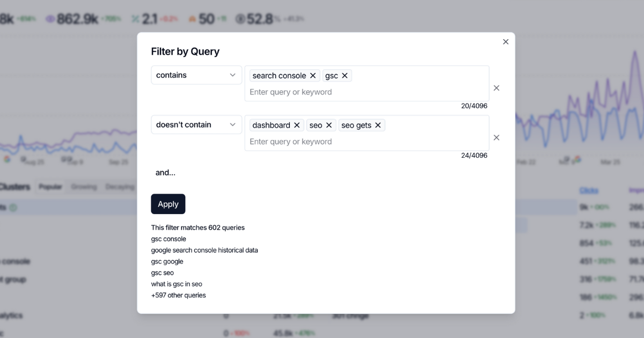This screenshot has height=338, width=644.
Task: Click the "Enter query or keyword" input field
Action: tap(291, 92)
